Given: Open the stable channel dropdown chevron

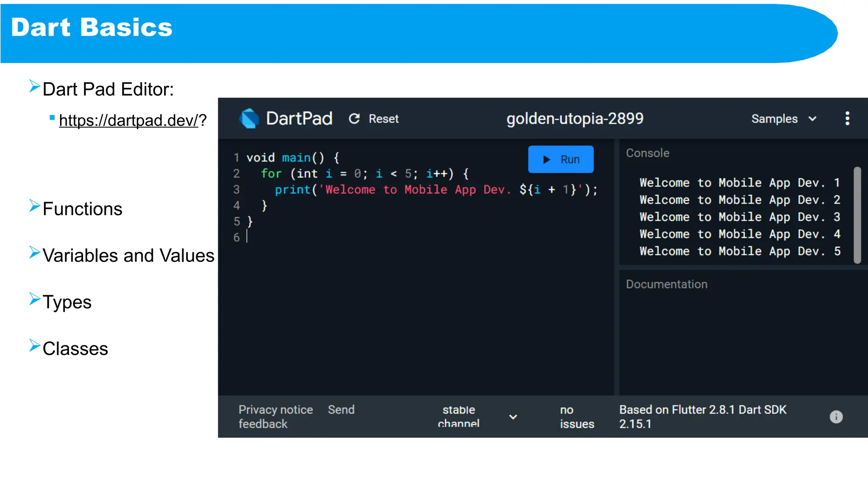Looking at the screenshot, I should point(513,417).
